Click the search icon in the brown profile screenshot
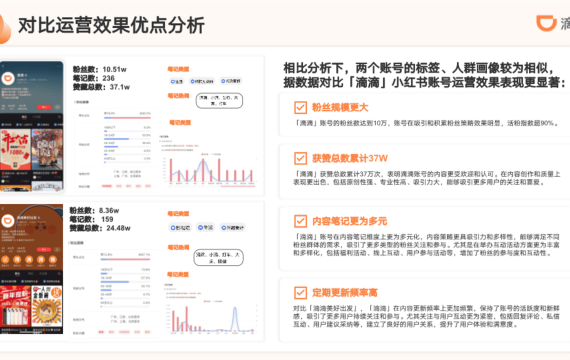This screenshot has height=360, width=570. [x=59, y=273]
